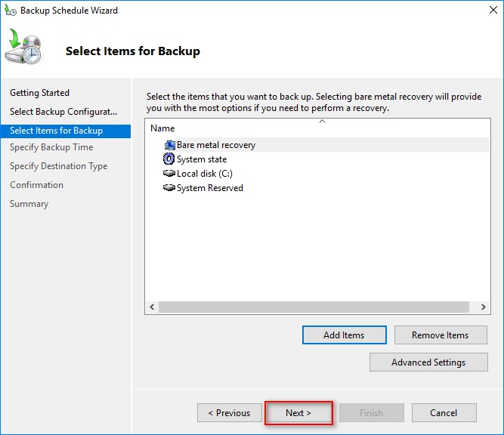504x435 pixels.
Task: Click the Backup Schedule Wizard title bar icon
Action: [x=11, y=11]
